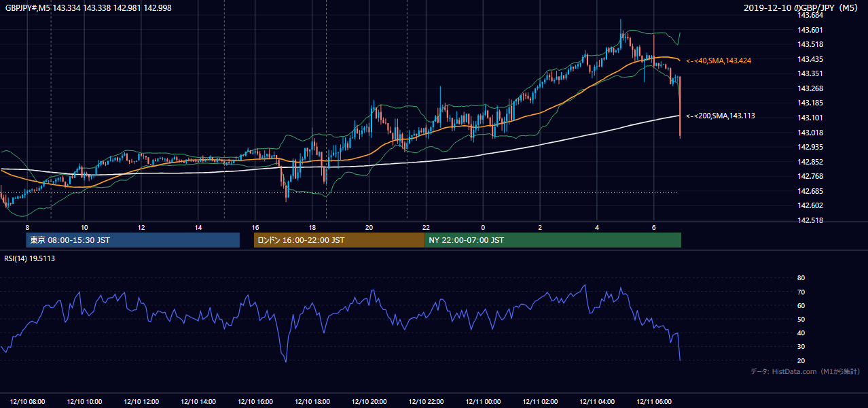
Task: Select the 200 SMA label 143.113
Action: coord(720,116)
